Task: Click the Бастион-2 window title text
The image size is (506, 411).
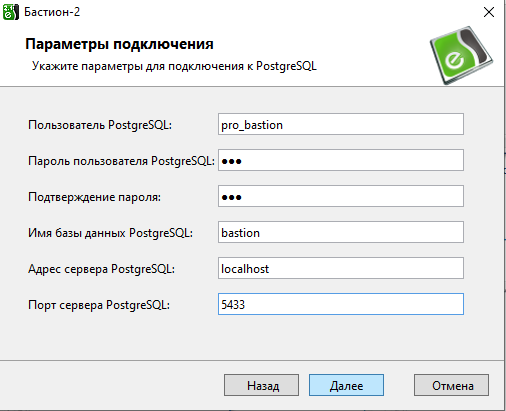Action: tap(52, 12)
